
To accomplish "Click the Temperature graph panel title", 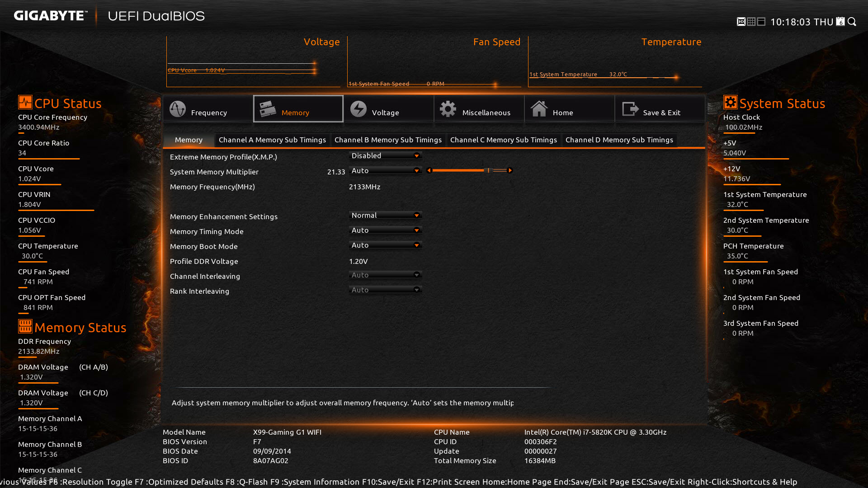I will pyautogui.click(x=671, y=42).
